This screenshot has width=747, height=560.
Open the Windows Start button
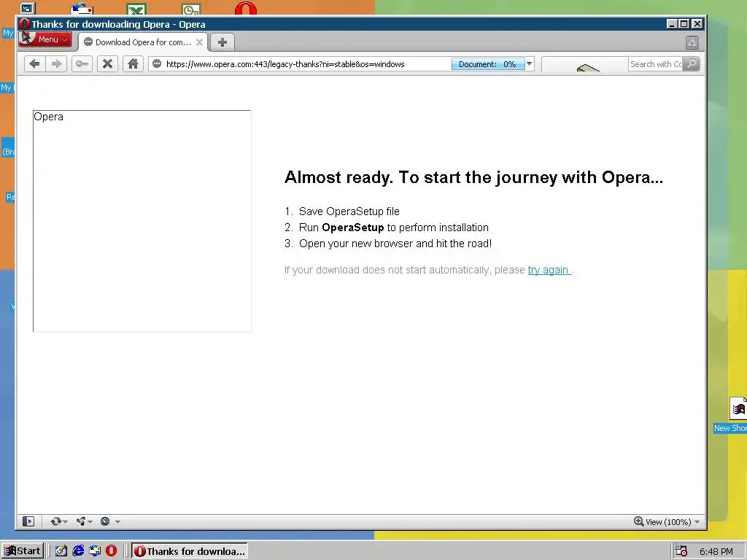tap(23, 551)
